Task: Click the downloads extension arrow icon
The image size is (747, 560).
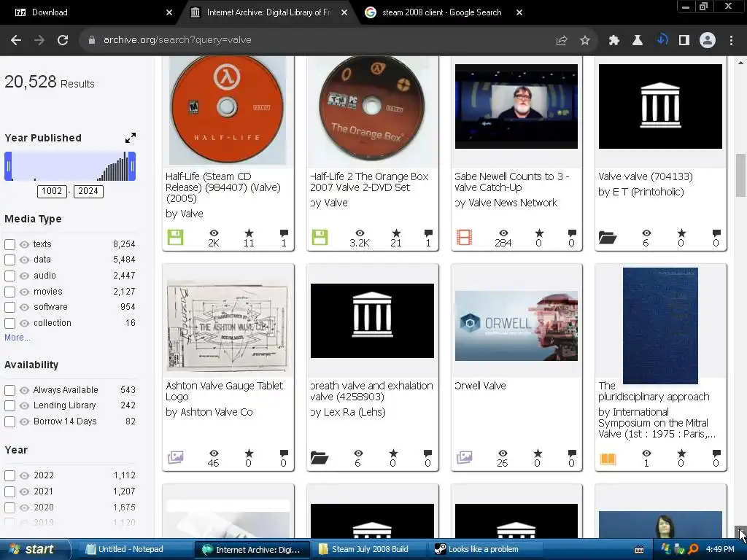Action: [x=662, y=40]
